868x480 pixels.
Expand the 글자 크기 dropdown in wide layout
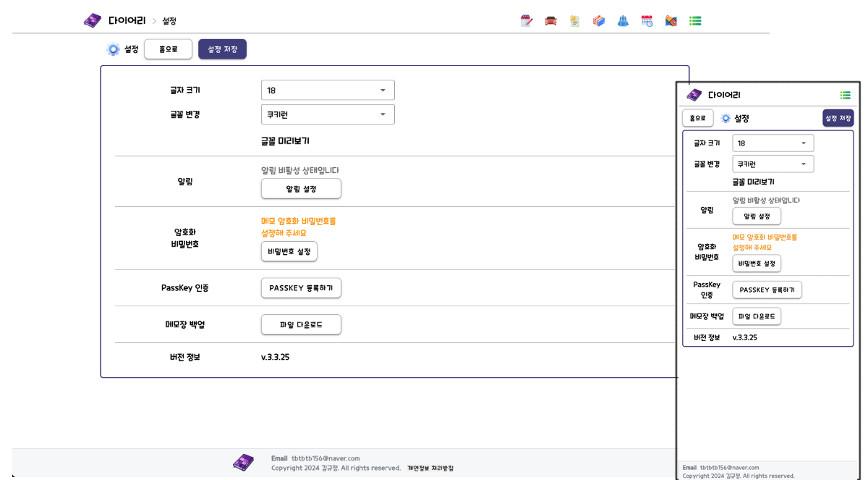pos(328,90)
